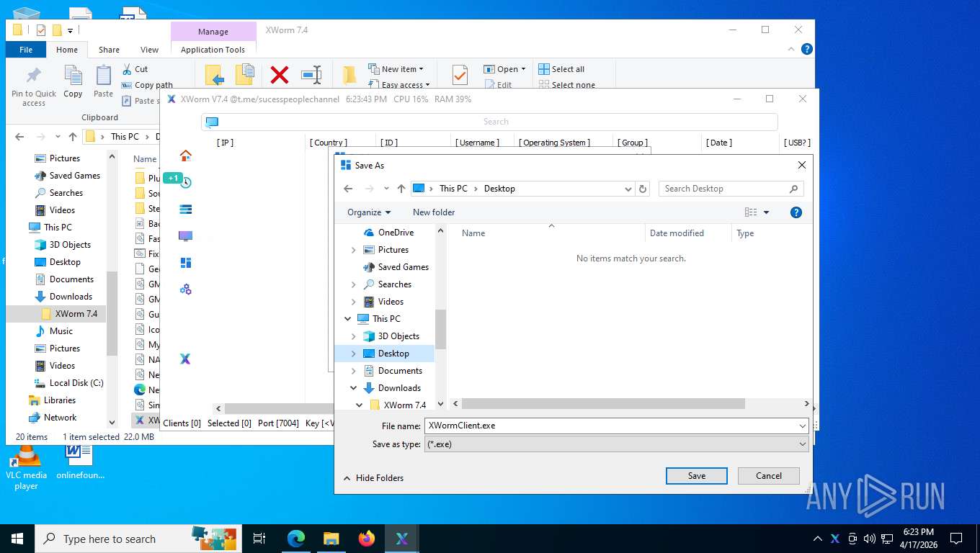Viewport: 980px width, 553px height.
Task: Open the New item dropdown in Explorer ribbon
Action: (396, 69)
